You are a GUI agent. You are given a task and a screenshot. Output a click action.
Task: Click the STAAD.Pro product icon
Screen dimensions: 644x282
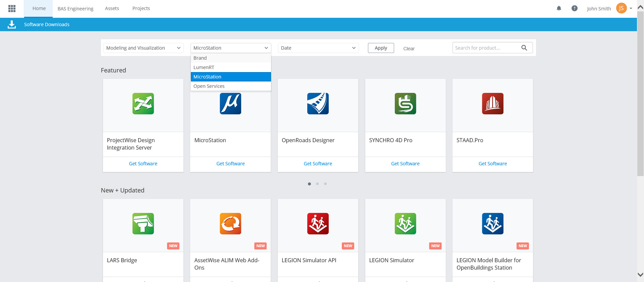pyautogui.click(x=493, y=104)
